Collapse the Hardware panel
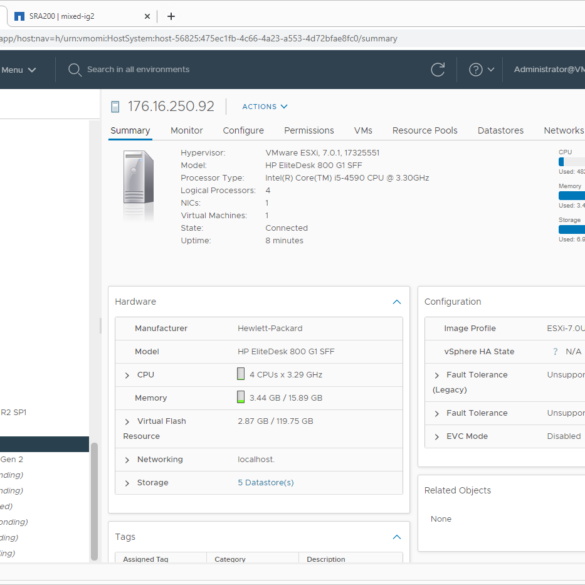Viewport: 585px width, 585px height. pyautogui.click(x=397, y=302)
